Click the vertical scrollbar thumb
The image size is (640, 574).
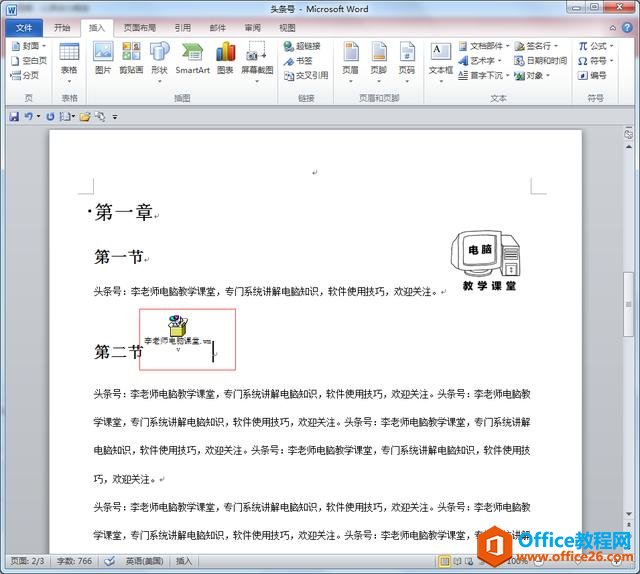click(x=629, y=304)
